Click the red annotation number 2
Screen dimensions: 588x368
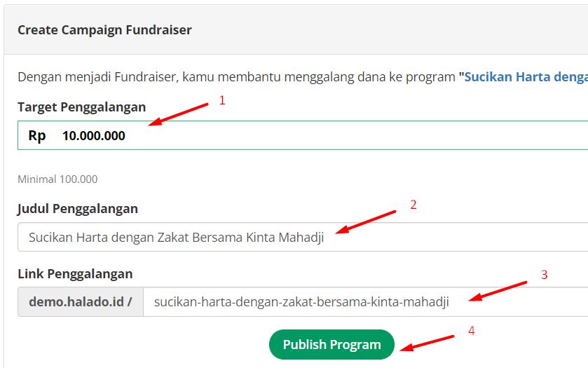point(413,205)
